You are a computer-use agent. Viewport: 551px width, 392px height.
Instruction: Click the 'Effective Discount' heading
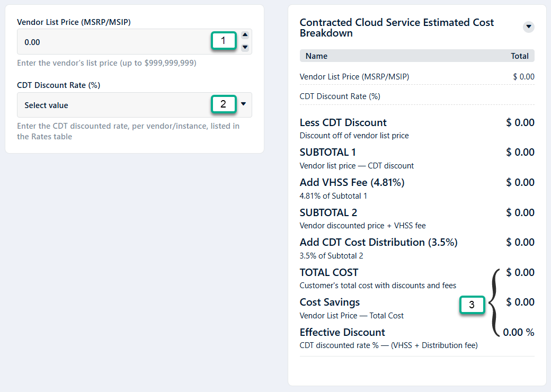pos(342,332)
